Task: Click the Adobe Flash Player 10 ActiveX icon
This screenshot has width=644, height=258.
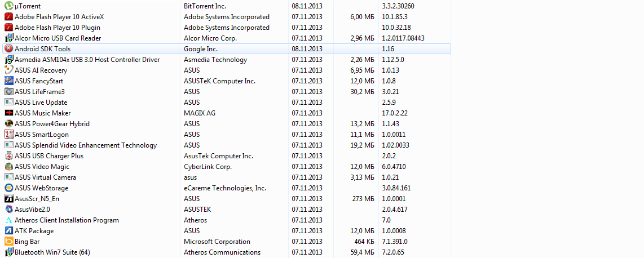Action: coord(8,17)
